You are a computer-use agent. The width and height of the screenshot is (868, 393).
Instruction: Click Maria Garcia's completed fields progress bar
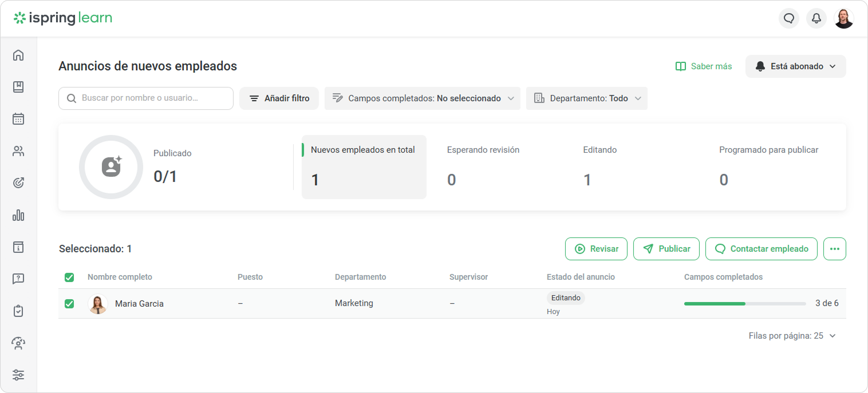coord(744,303)
